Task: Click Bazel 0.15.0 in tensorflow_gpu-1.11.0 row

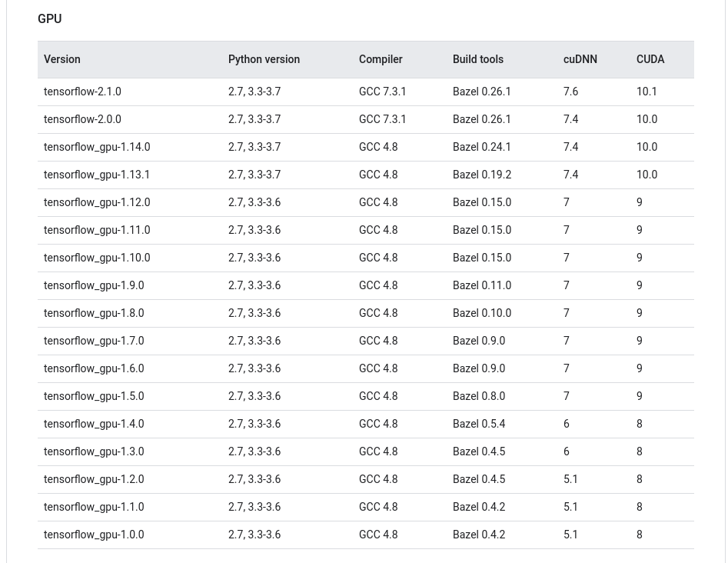Action: [x=482, y=230]
